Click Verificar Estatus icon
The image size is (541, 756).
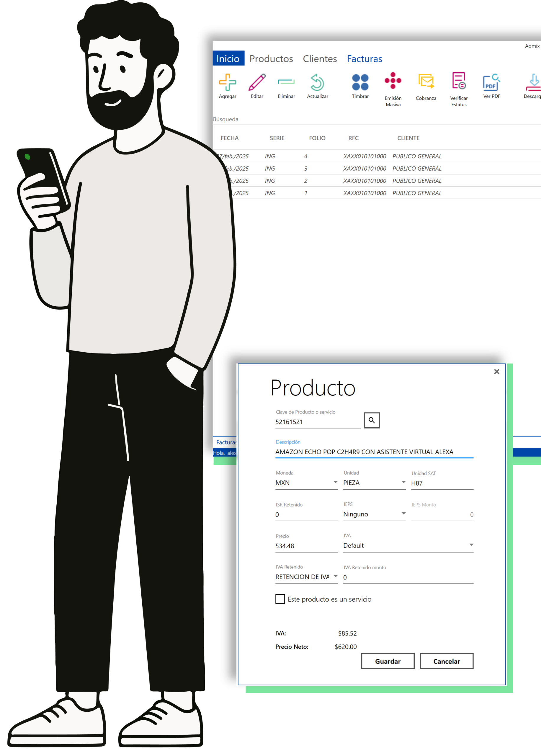coord(459,81)
